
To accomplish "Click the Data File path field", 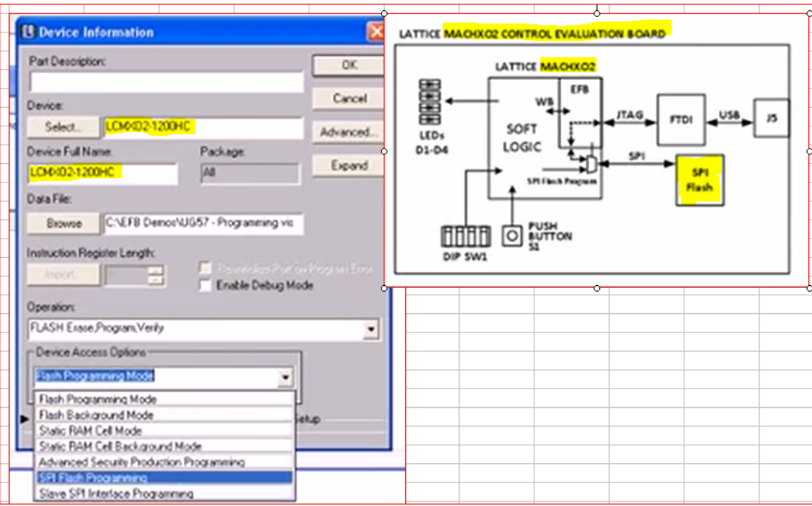I will click(203, 223).
